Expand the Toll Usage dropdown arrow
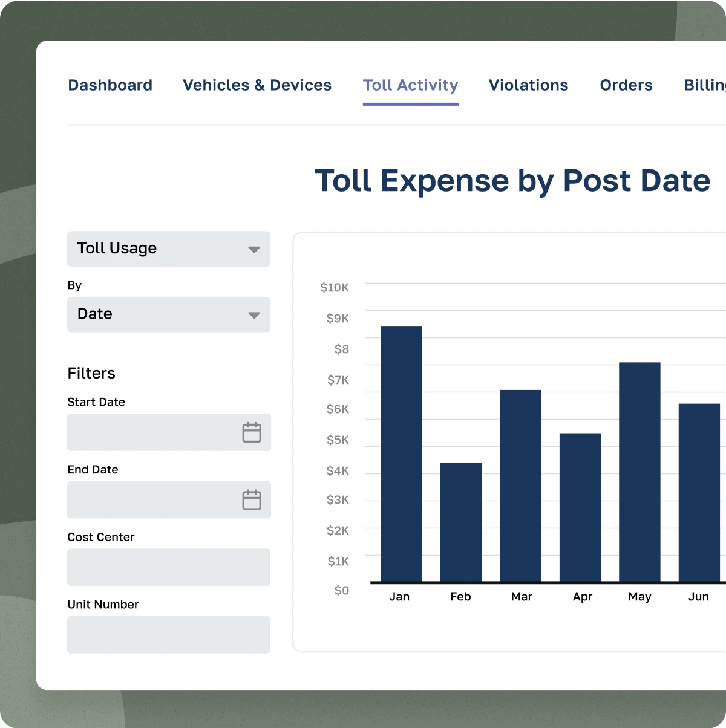The height and width of the screenshot is (728, 726). [x=254, y=249]
